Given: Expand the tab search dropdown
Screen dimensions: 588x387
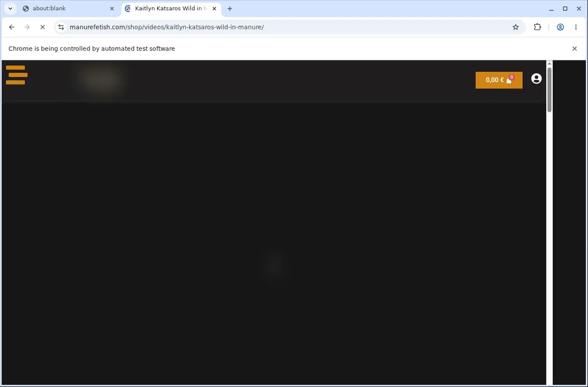Looking at the screenshot, I should pos(10,9).
